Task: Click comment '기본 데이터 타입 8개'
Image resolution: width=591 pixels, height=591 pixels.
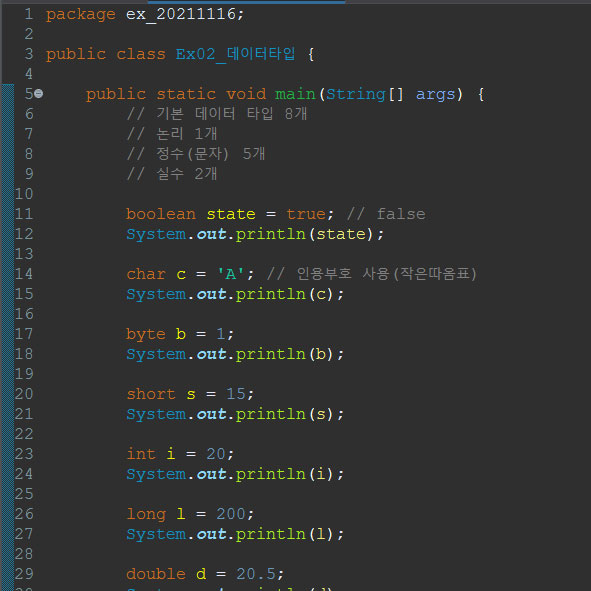Action: pos(217,113)
